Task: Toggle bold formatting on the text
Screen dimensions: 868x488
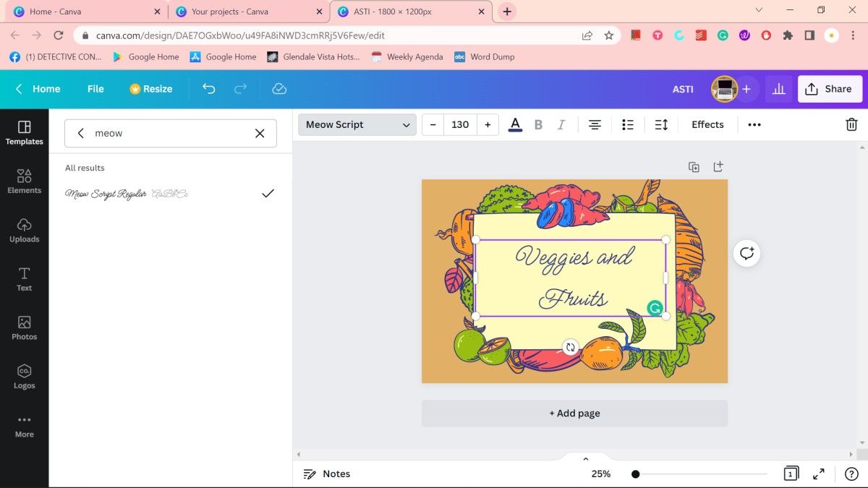Action: [x=538, y=124]
